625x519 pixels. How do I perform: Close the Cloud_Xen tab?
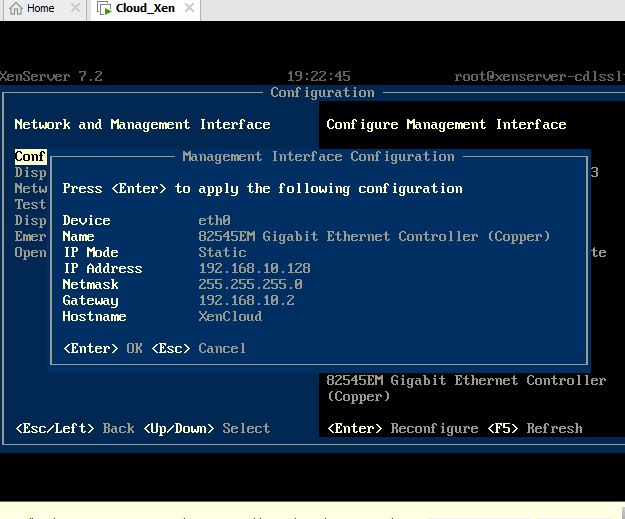coord(190,8)
